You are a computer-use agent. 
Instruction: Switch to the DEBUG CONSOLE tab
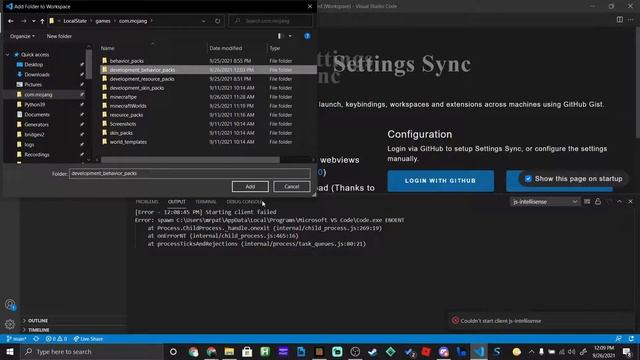(x=244, y=202)
